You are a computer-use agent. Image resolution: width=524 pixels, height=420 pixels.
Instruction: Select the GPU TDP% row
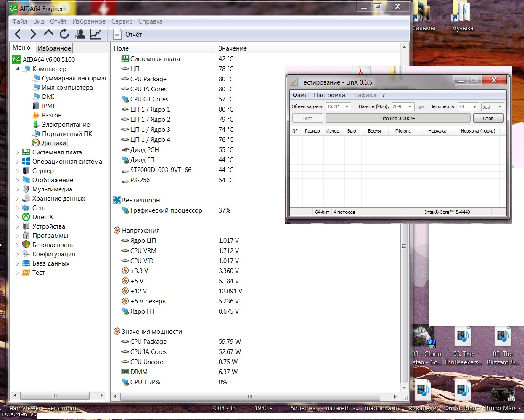(x=255, y=382)
